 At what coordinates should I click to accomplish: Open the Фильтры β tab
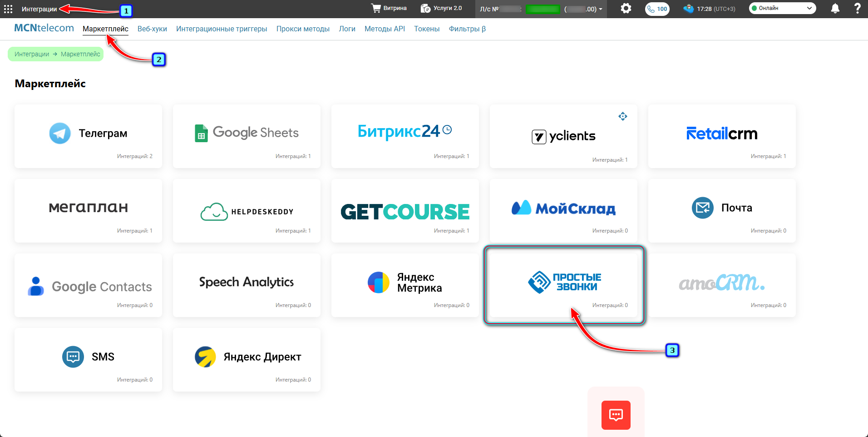pyautogui.click(x=467, y=29)
